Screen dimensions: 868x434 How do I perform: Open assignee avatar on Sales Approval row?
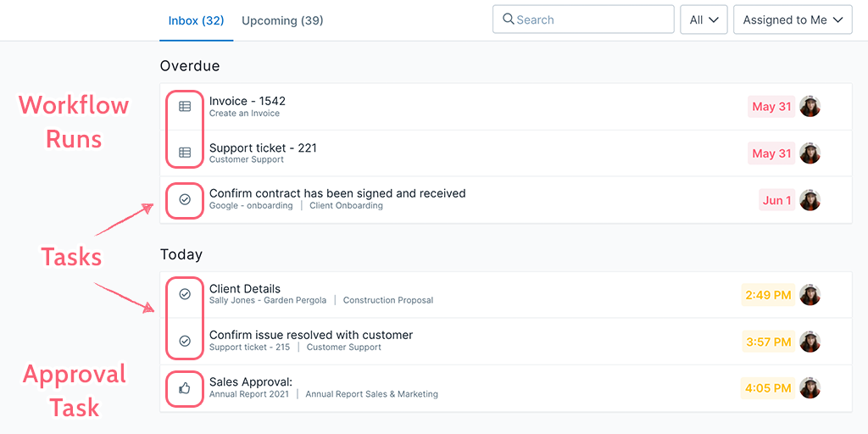click(810, 388)
